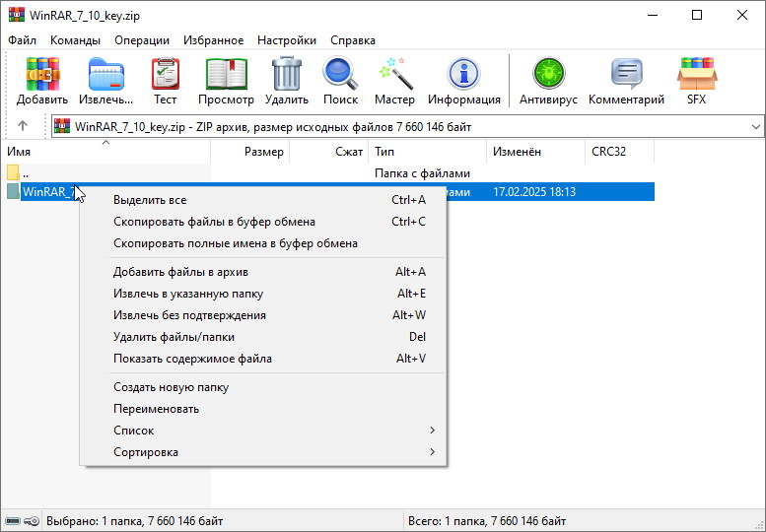This screenshot has height=532, width=766.
Task: Click the archive icon in the address bar
Action: click(x=62, y=126)
